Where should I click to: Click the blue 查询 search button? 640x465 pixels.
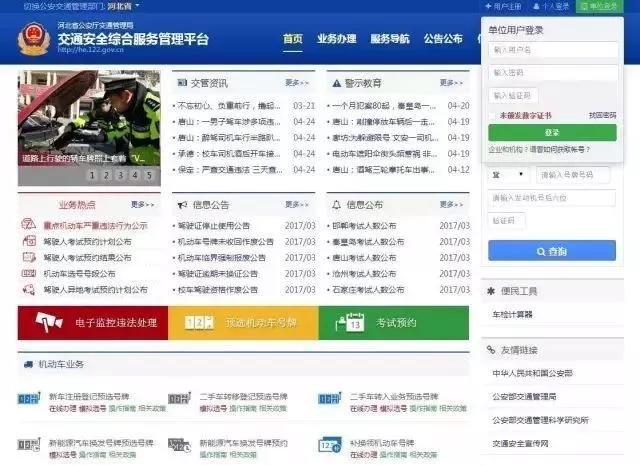[552, 251]
